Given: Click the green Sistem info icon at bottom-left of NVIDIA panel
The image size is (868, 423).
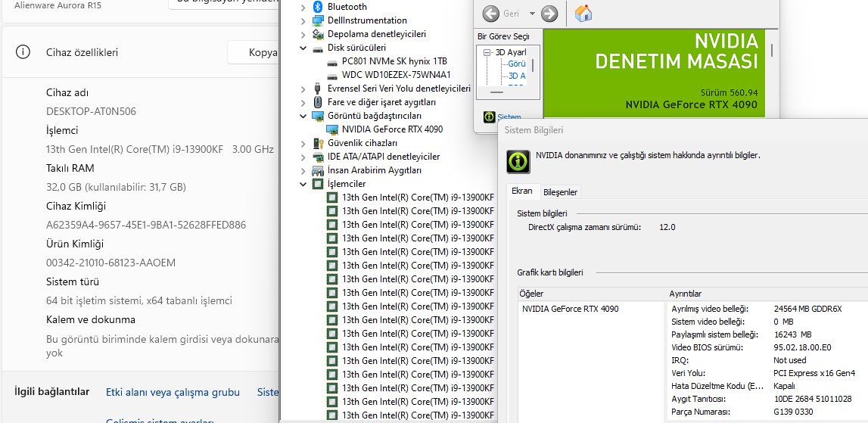Looking at the screenshot, I should [490, 117].
